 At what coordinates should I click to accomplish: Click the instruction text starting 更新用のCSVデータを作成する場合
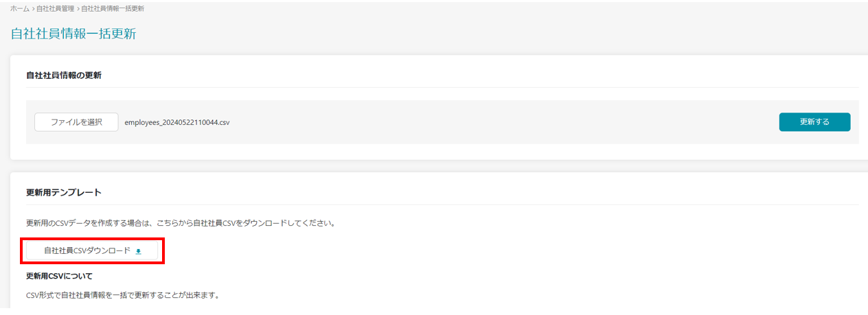point(180,224)
